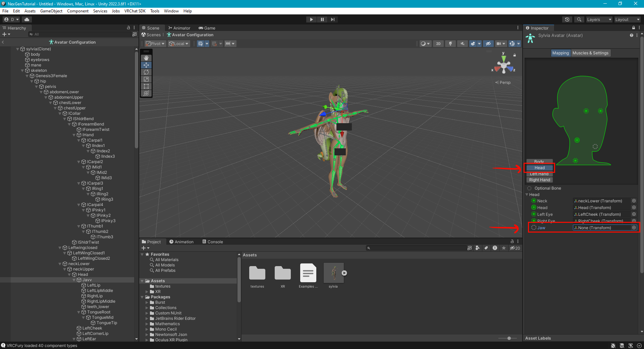The image size is (644, 349).
Task: Toggle scene audio mute icon
Action: click(x=463, y=44)
